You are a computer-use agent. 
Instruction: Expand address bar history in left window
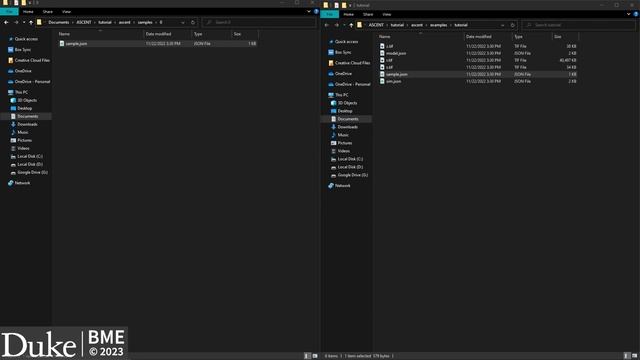coord(182,22)
